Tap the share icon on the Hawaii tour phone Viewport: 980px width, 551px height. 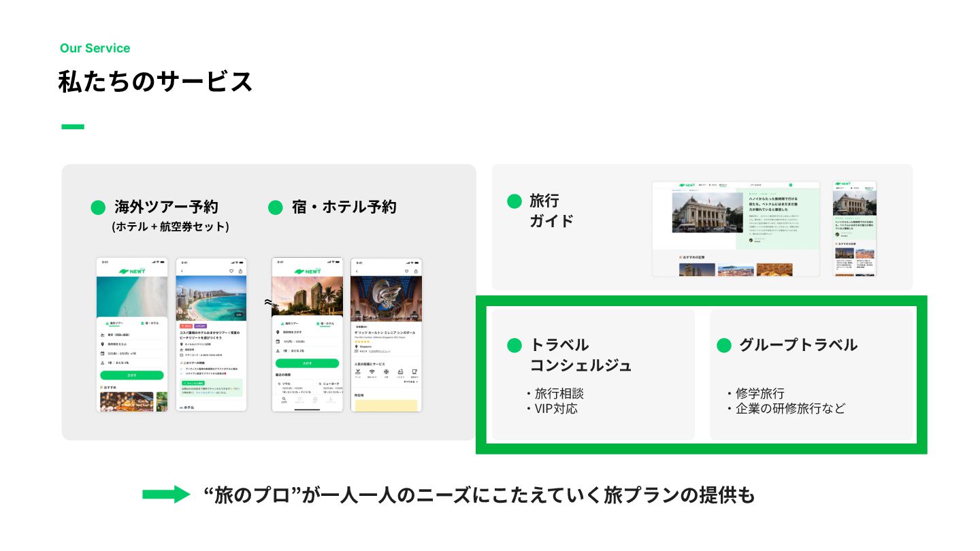pos(240,271)
